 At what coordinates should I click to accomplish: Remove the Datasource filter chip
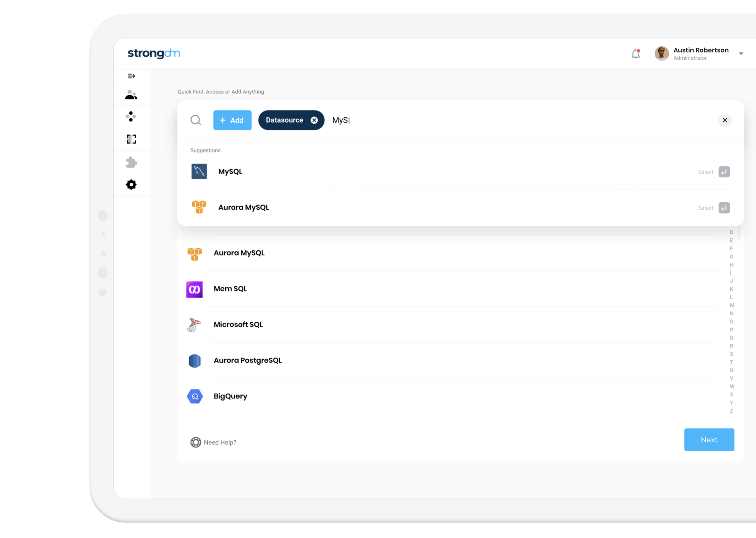click(x=314, y=120)
